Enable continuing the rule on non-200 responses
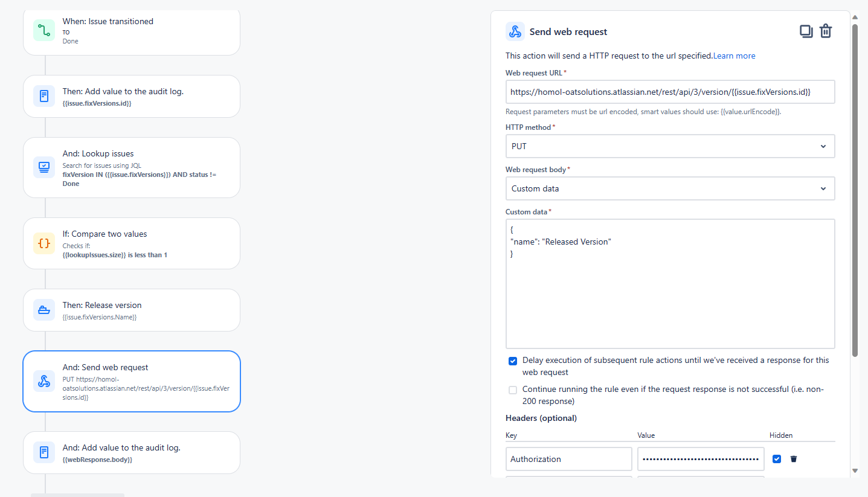868x497 pixels. coord(512,390)
